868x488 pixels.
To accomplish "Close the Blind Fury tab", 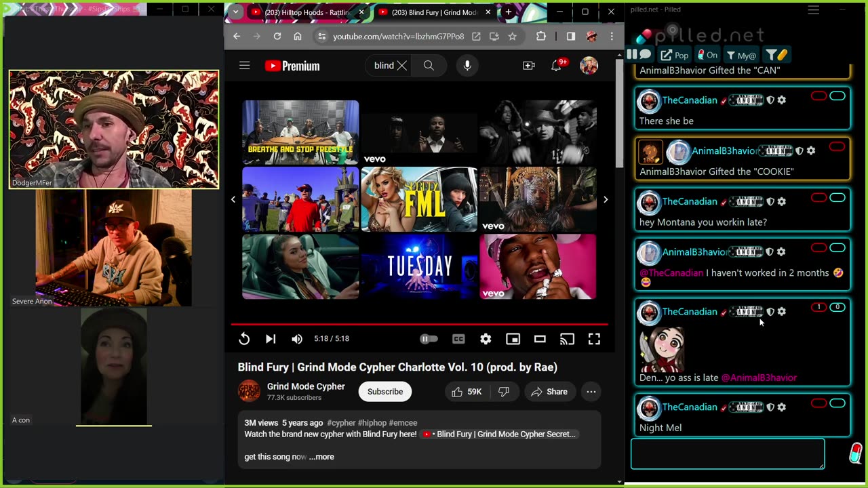I will (488, 12).
